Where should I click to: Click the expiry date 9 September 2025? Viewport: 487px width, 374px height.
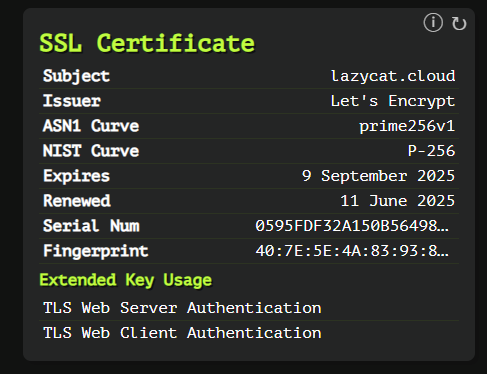point(378,176)
